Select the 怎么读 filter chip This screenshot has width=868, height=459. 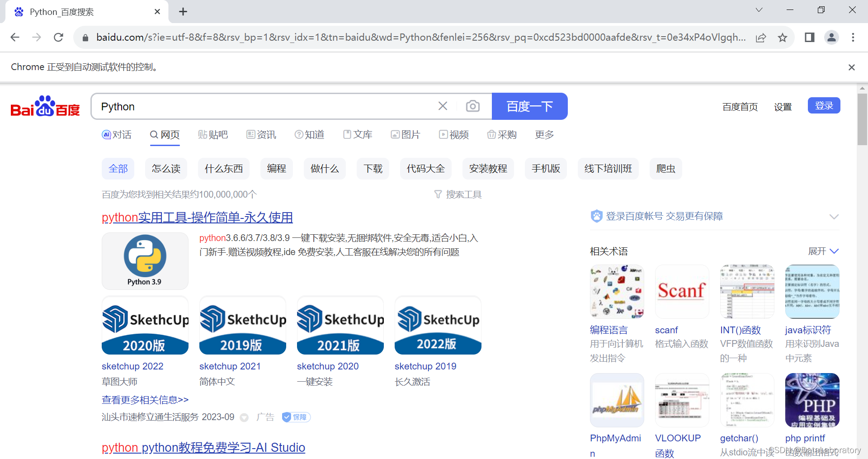(166, 169)
